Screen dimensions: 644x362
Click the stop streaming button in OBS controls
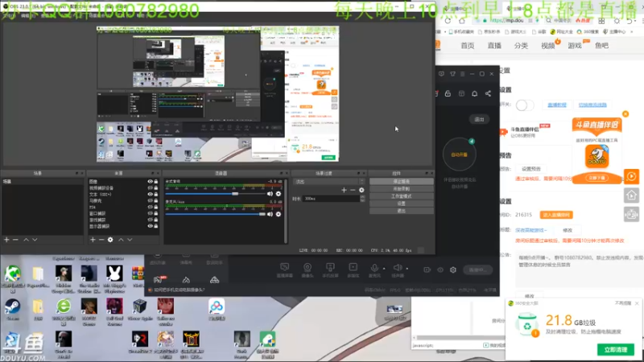pos(401,182)
